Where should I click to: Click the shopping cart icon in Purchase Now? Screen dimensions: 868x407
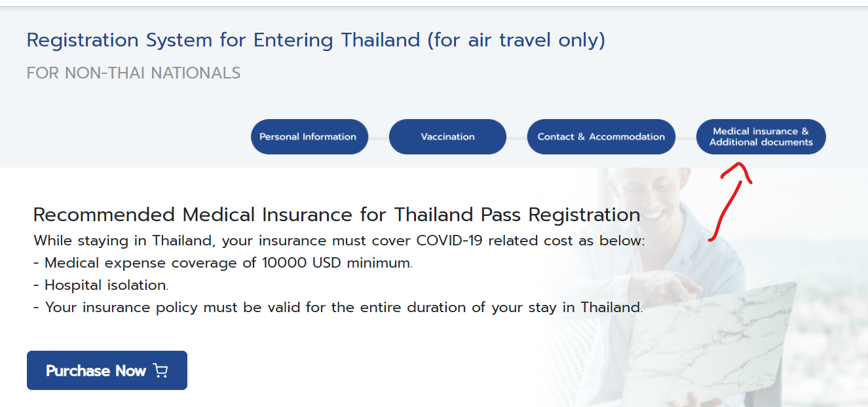click(160, 371)
